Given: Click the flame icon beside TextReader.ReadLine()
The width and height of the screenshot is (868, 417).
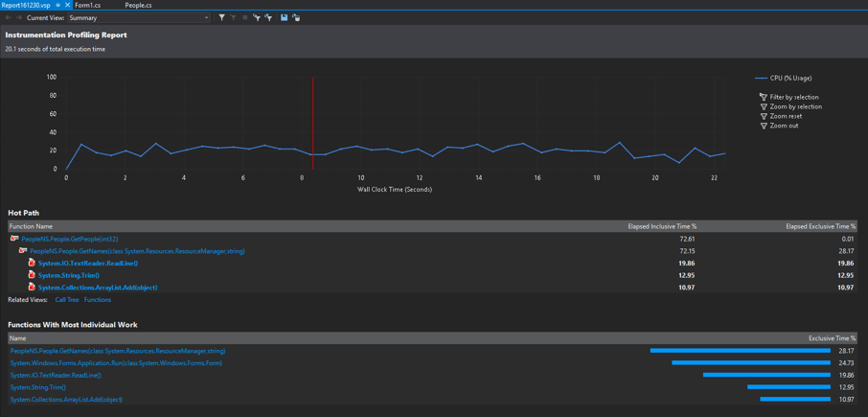Looking at the screenshot, I should pyautogui.click(x=33, y=263).
